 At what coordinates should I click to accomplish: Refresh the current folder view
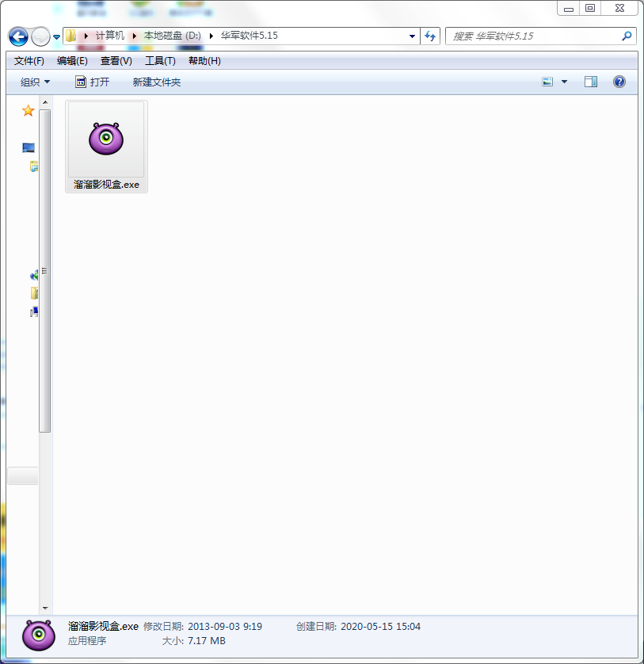tap(430, 36)
